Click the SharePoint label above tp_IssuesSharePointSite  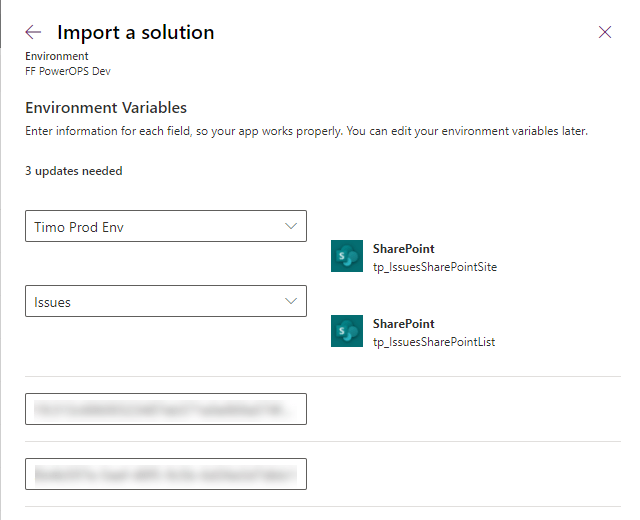[x=403, y=249]
